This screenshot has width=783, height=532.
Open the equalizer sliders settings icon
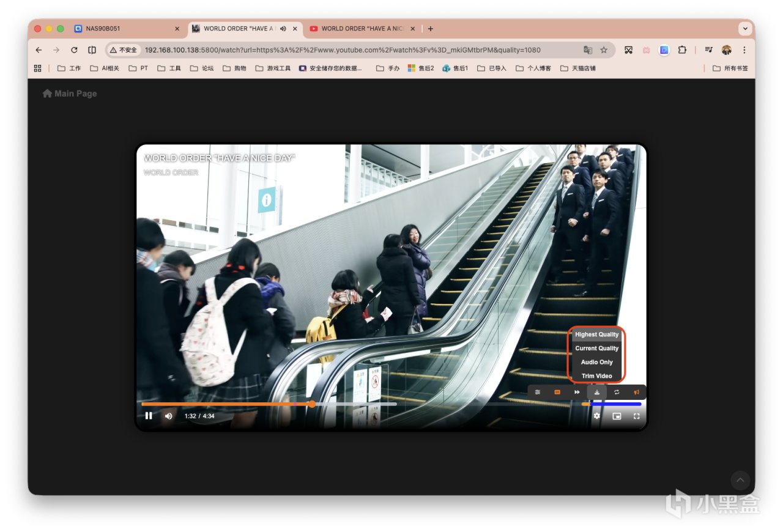(538, 392)
